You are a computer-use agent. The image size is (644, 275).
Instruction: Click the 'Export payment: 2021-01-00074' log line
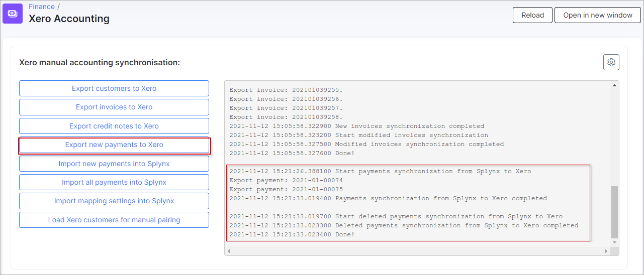coord(286,180)
